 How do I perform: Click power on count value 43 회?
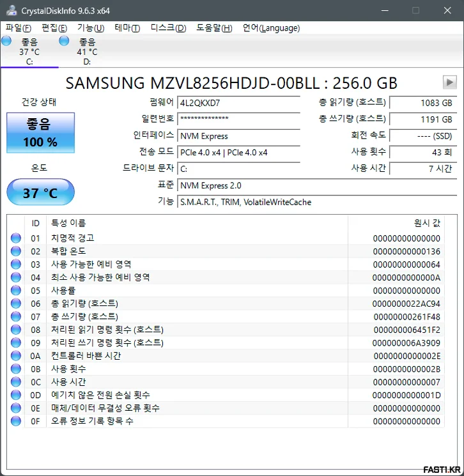(423, 152)
